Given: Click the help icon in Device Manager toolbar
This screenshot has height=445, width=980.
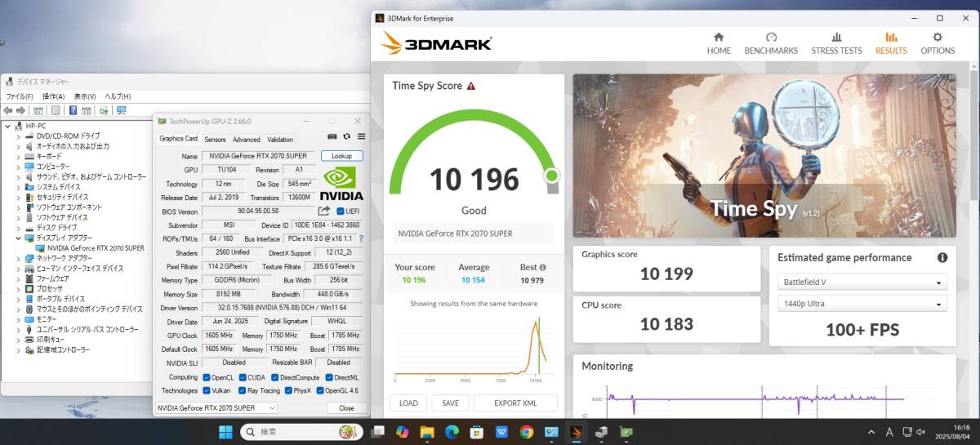Looking at the screenshot, I should pyautogui.click(x=73, y=110).
